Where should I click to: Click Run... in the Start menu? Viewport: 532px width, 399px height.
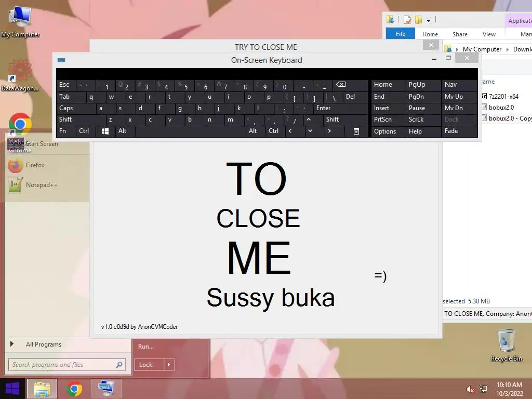pyautogui.click(x=146, y=347)
